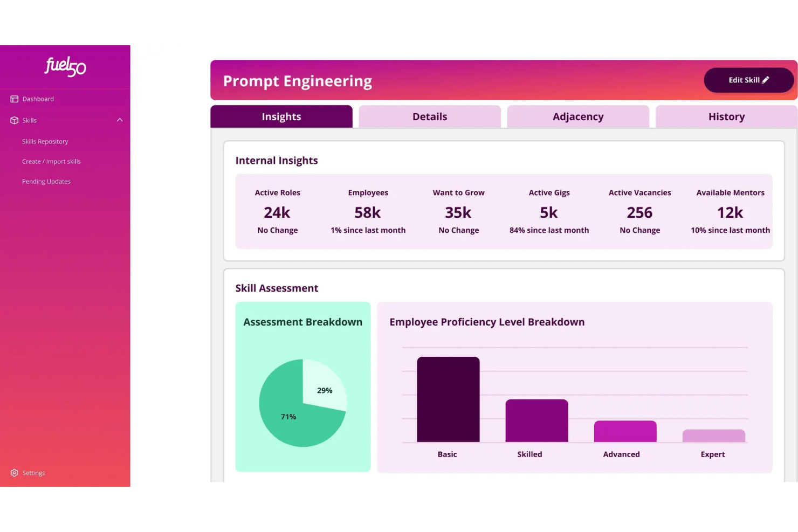Click the Basic proficiency bar
Viewport: 798px width, 532px height.
pos(448,399)
